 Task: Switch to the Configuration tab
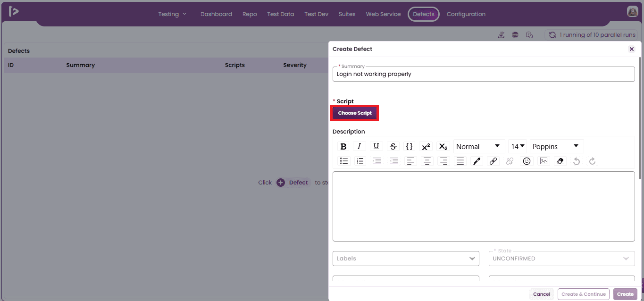pyautogui.click(x=466, y=14)
